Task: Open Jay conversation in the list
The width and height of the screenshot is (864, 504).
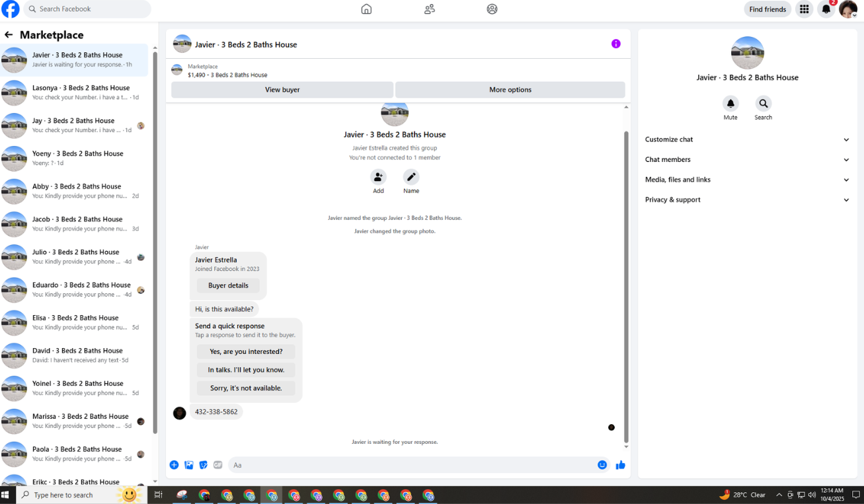Action: pyautogui.click(x=75, y=126)
